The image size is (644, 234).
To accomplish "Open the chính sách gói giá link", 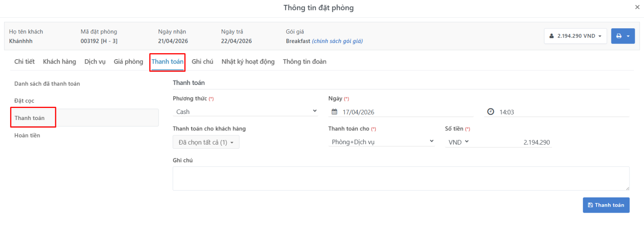I will click(x=337, y=41).
